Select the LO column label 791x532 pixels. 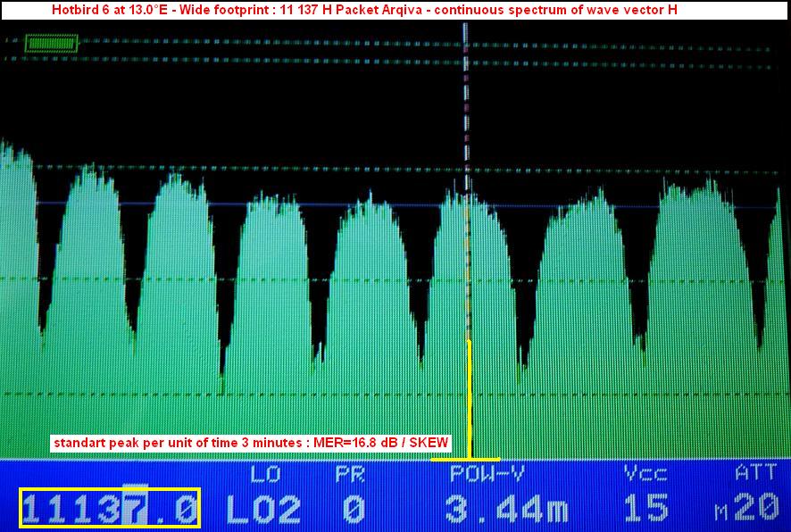tap(265, 474)
